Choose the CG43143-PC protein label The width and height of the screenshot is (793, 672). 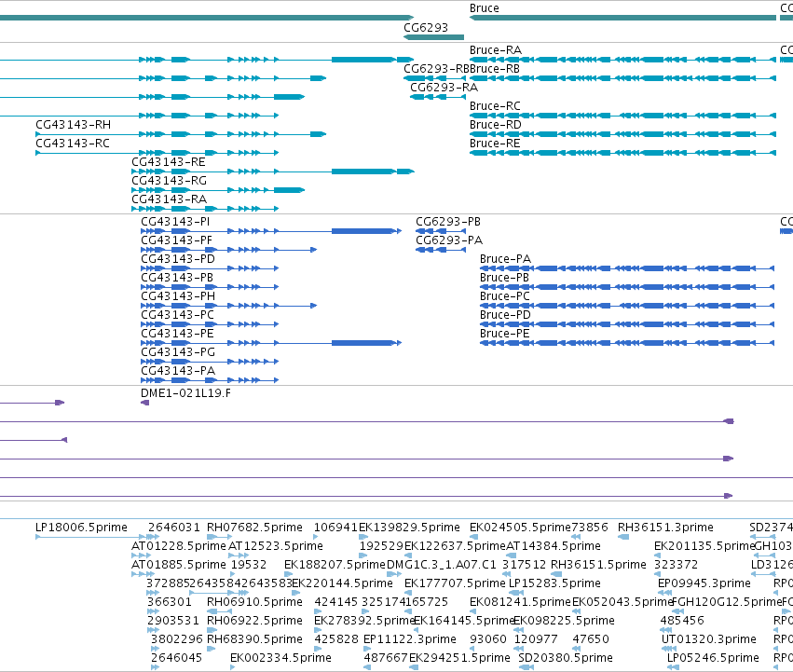177,315
